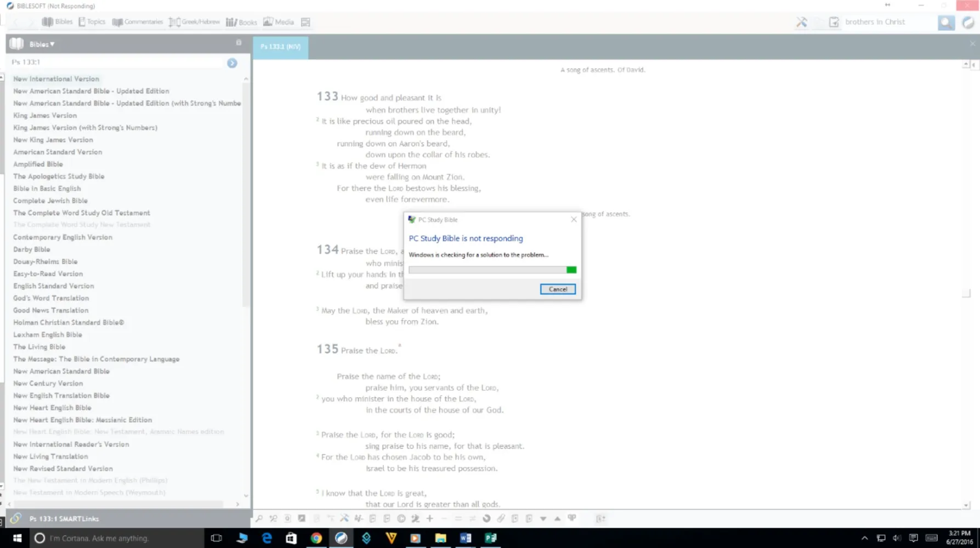The image size is (980, 548).
Task: Expand the Bibles panel dropdown
Action: click(x=42, y=44)
